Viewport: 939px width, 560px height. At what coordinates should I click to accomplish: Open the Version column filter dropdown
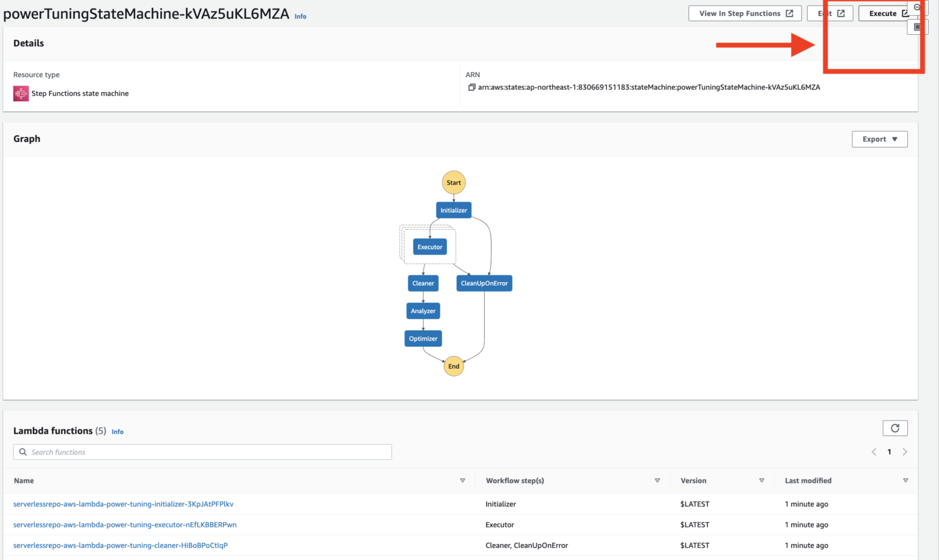click(x=762, y=481)
